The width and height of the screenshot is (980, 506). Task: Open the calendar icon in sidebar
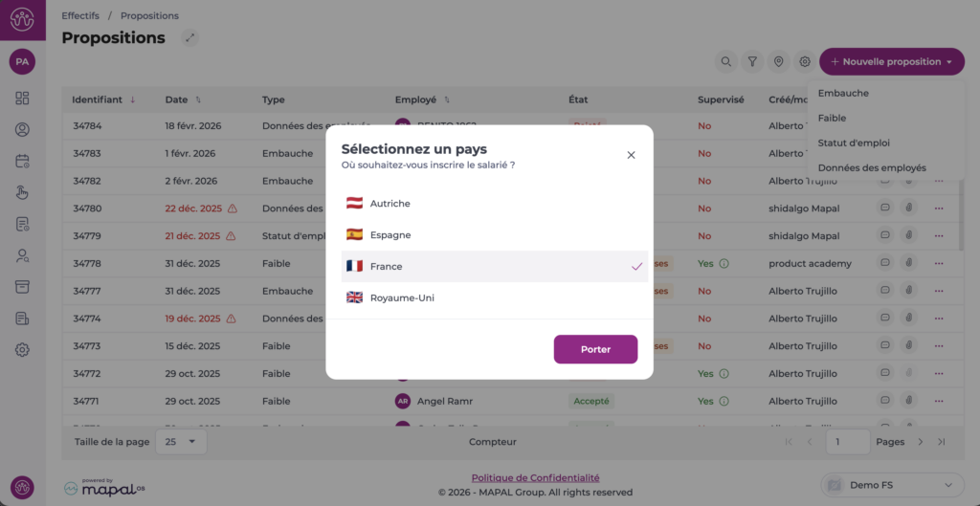(x=22, y=161)
